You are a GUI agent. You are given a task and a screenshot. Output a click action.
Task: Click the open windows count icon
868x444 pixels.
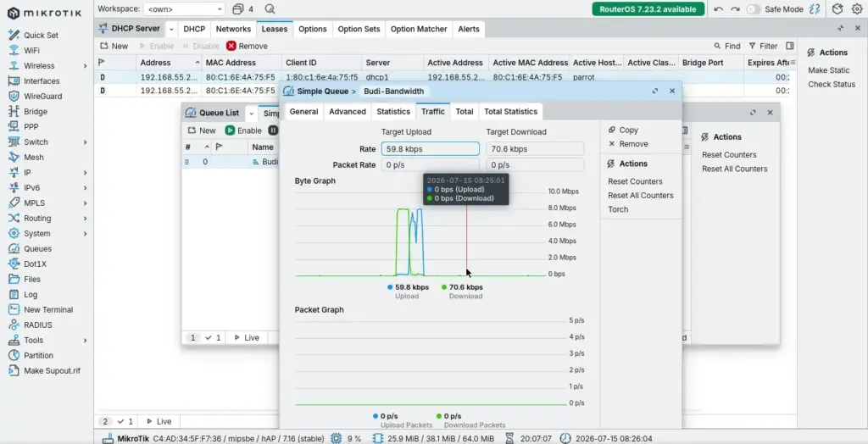[242, 8]
